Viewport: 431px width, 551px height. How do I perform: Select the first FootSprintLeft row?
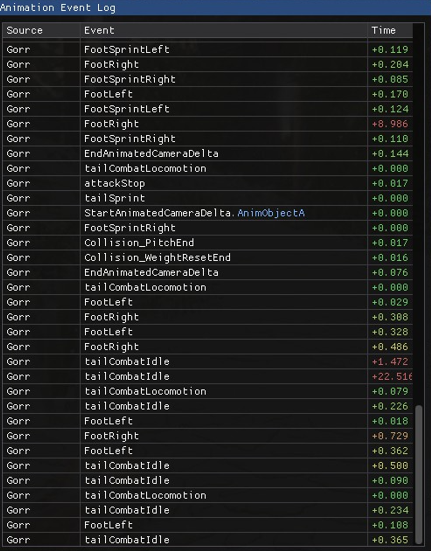click(208, 50)
